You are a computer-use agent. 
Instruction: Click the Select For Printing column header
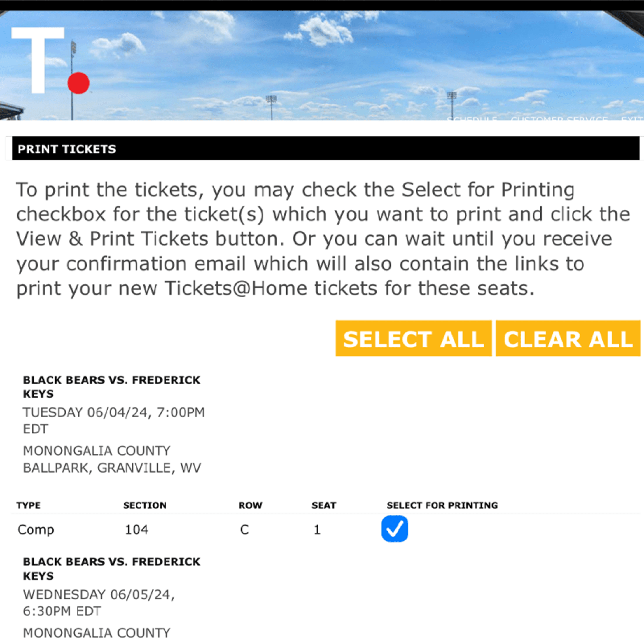(x=442, y=505)
